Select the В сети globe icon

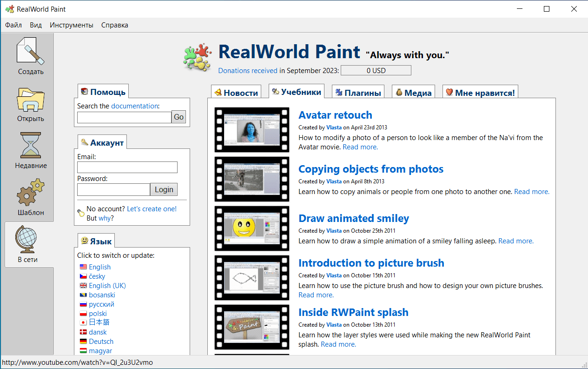pyautogui.click(x=27, y=239)
